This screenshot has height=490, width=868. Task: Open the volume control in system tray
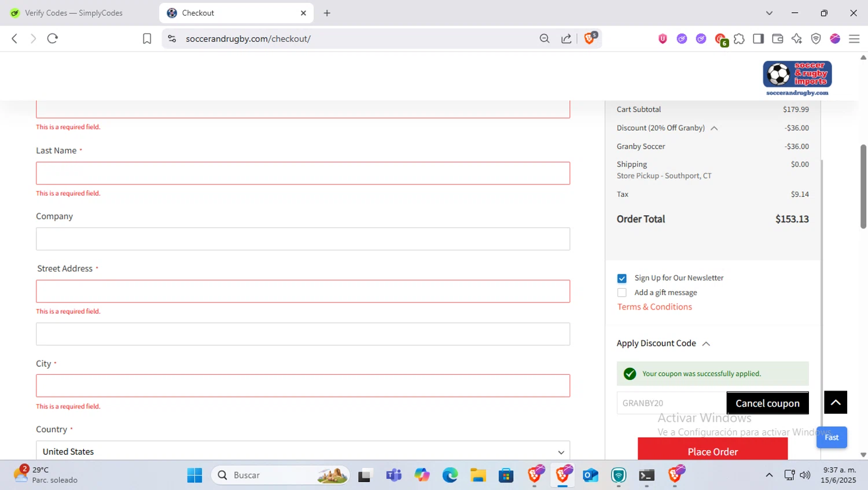tap(805, 475)
